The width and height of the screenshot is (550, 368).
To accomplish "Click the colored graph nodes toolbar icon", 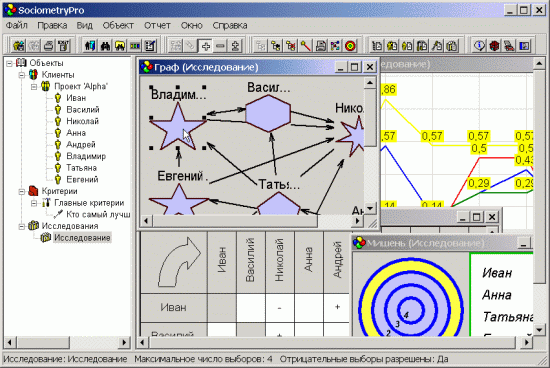I will pyautogui.click(x=335, y=46).
